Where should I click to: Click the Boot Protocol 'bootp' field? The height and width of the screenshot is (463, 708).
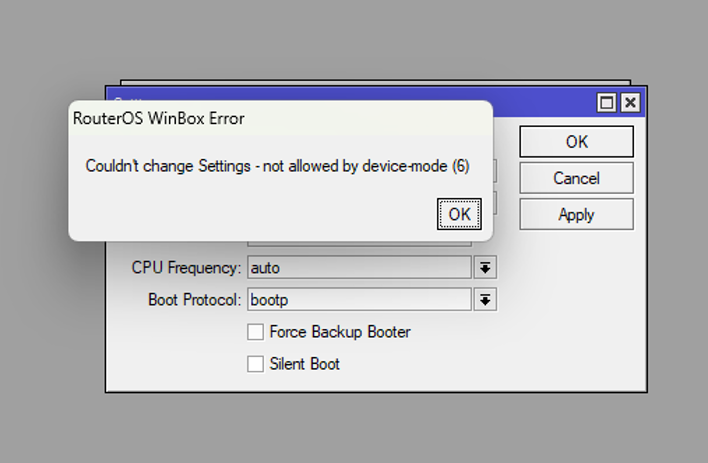coord(358,300)
